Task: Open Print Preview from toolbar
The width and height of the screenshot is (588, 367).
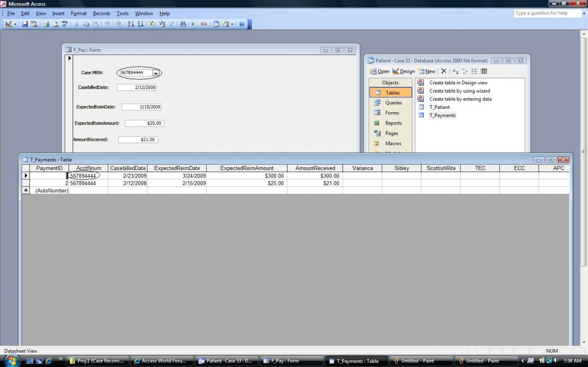Action: click(55, 24)
